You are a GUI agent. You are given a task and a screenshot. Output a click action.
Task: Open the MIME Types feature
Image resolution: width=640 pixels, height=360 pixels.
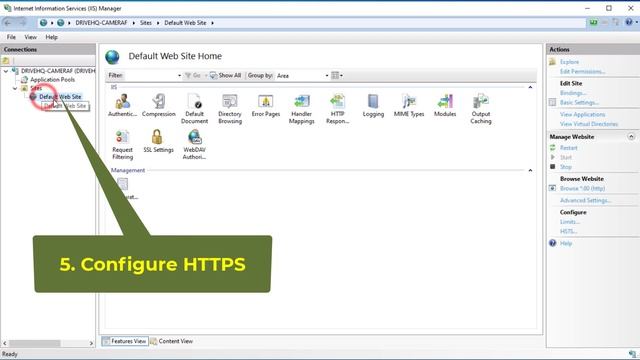pos(409,105)
